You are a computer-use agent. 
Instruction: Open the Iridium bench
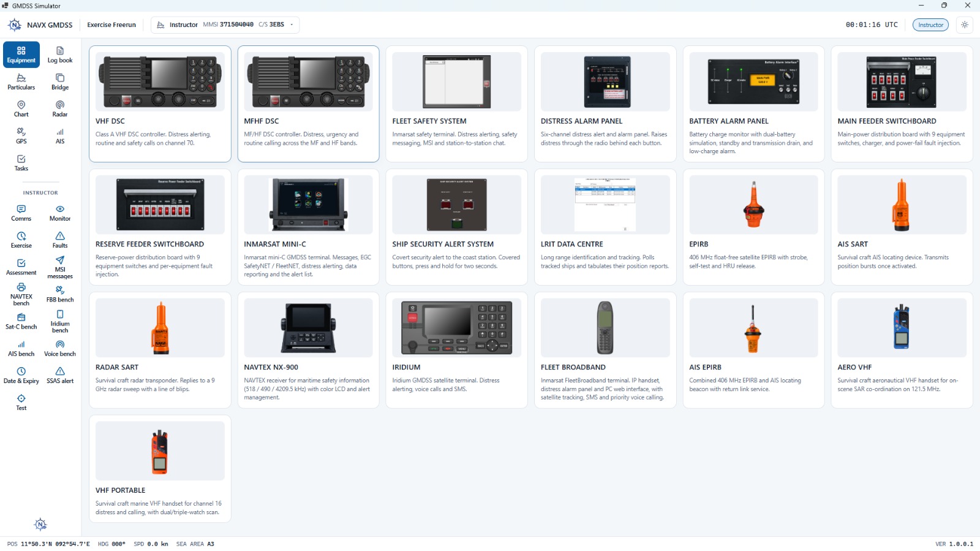point(60,321)
